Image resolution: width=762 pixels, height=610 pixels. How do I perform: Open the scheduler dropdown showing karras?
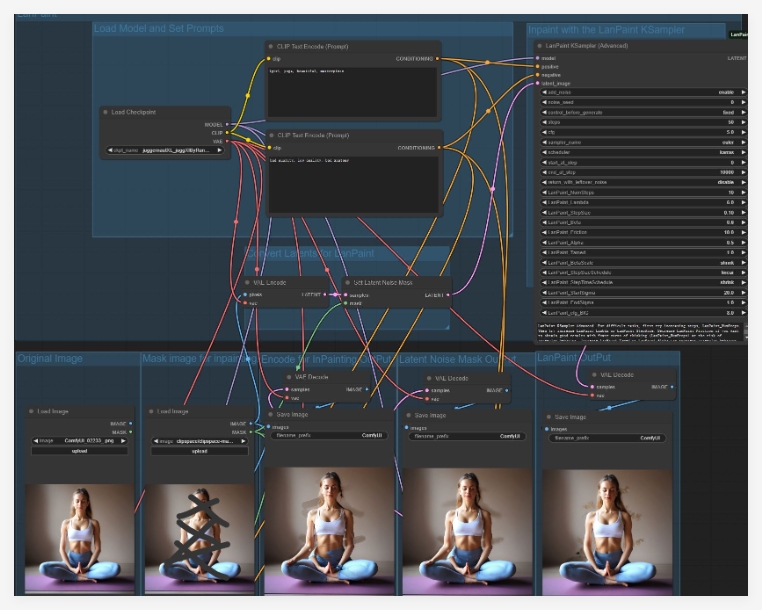click(640, 152)
